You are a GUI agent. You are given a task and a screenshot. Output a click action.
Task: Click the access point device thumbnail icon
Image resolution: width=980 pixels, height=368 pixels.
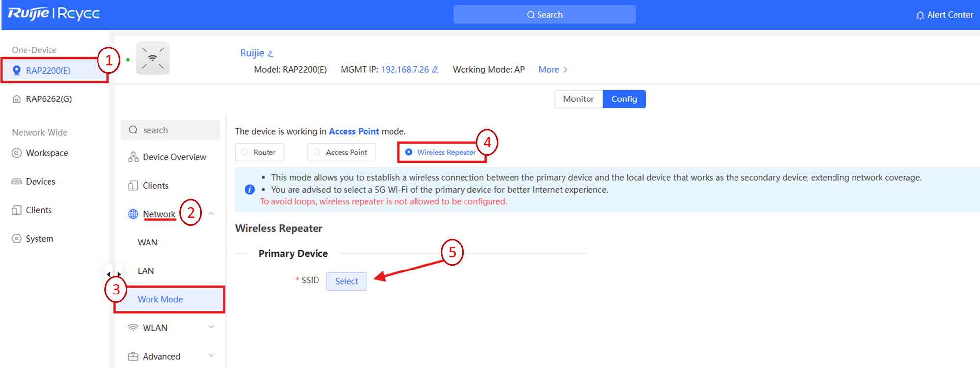(152, 58)
